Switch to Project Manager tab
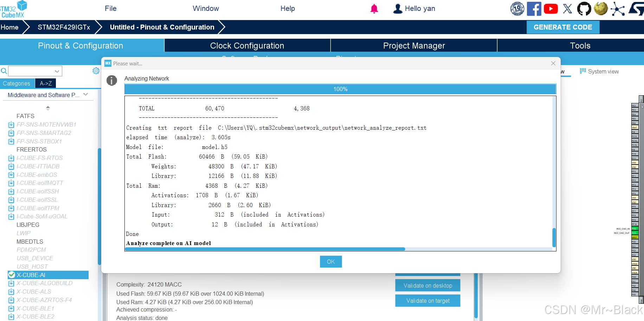 click(414, 46)
